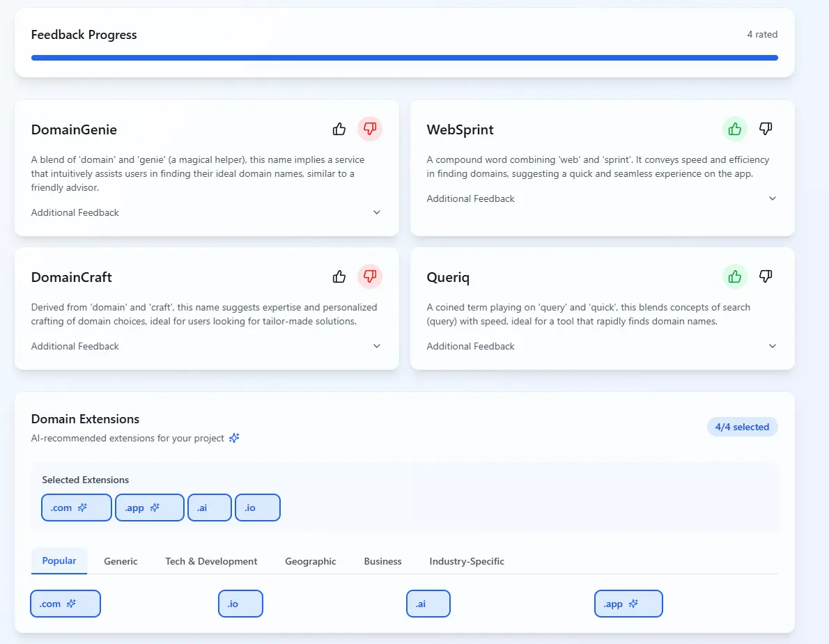
Task: Toggle the .io chip in the Popular list
Action: (x=240, y=604)
